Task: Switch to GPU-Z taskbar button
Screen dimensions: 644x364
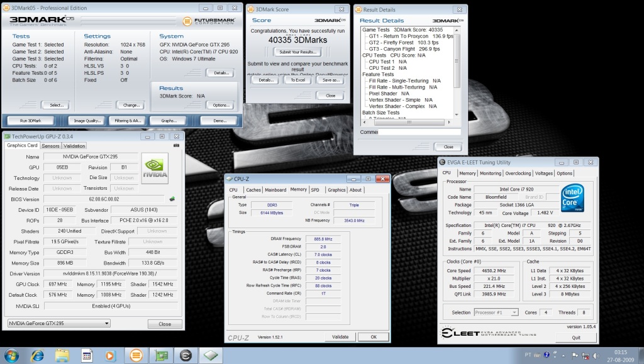Action: (161, 355)
